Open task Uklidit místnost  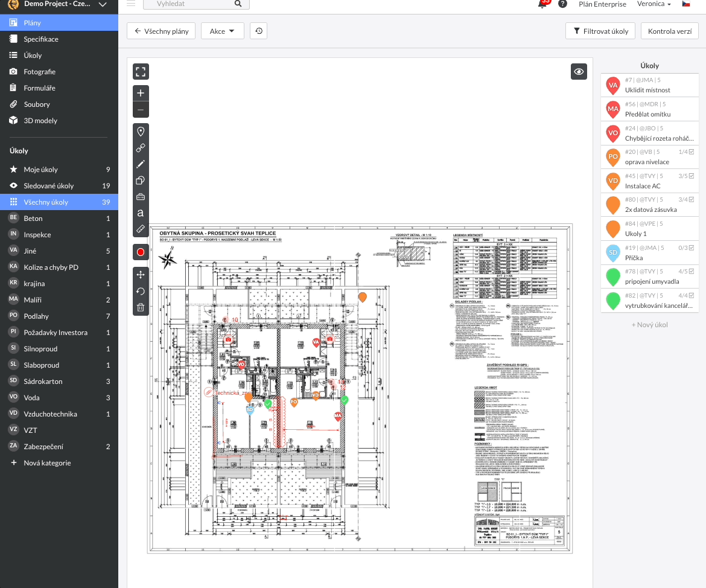click(x=649, y=85)
